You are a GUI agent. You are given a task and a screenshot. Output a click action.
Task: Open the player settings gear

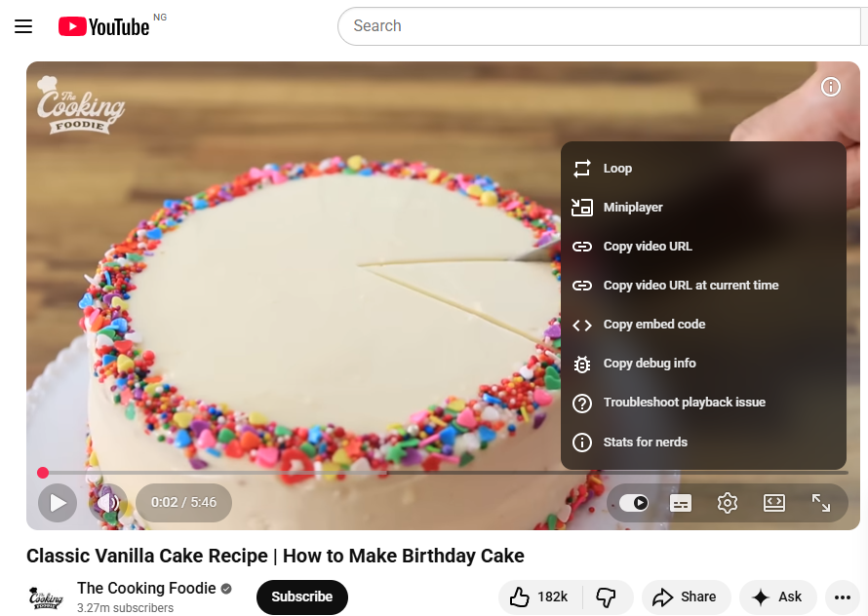pos(727,503)
